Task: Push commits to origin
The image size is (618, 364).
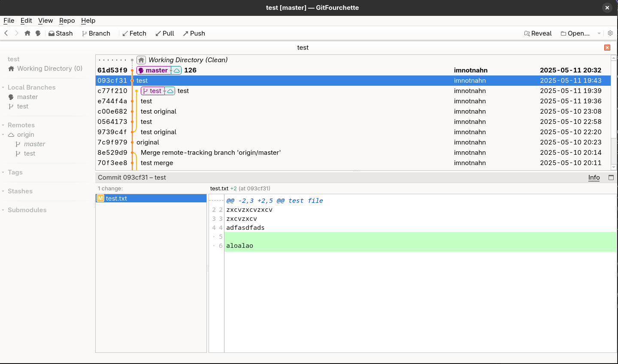Action: [194, 33]
